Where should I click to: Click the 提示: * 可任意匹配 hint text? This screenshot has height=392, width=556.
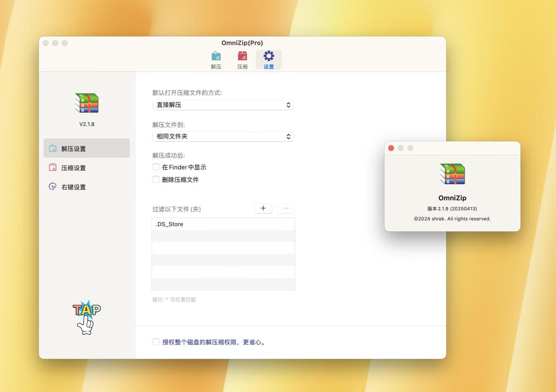tap(174, 300)
